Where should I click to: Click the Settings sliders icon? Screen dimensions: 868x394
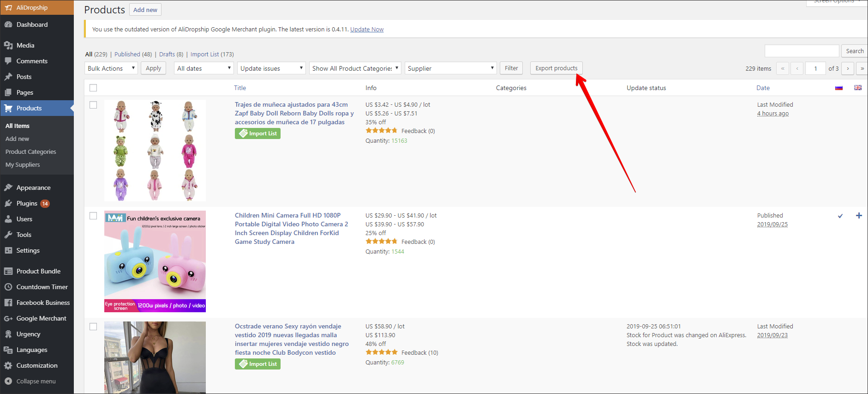click(x=8, y=250)
